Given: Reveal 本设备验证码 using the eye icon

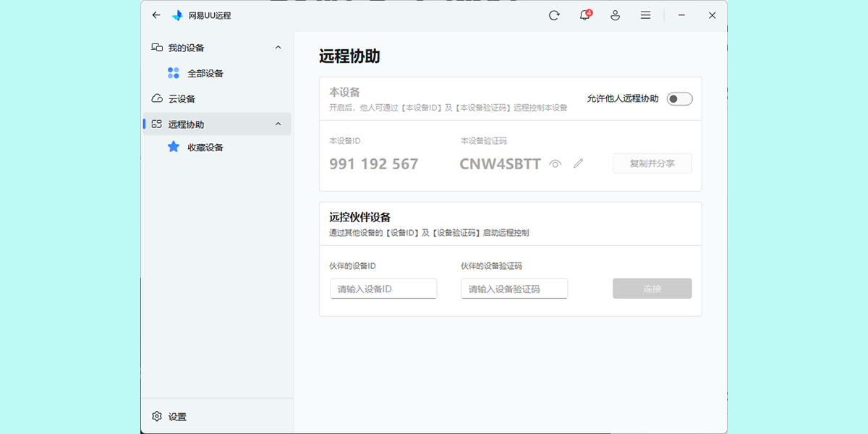Looking at the screenshot, I should (x=555, y=163).
